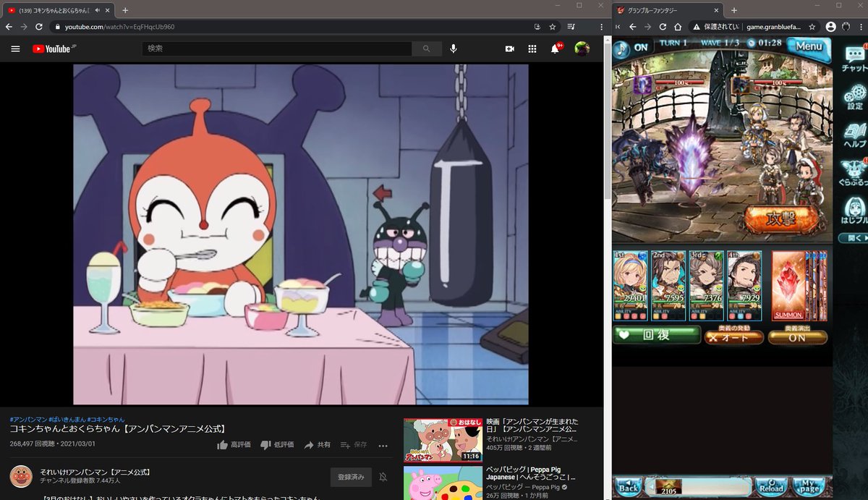This screenshot has width=868, height=500.
Task: Open the video's three-dot more actions
Action: tap(383, 446)
